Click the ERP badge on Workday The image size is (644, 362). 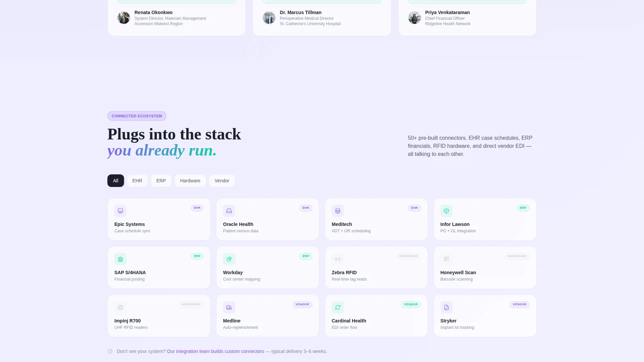coord(306,256)
